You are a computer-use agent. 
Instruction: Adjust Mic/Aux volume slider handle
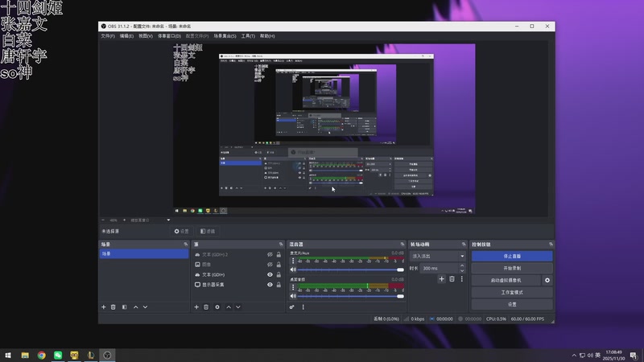[x=400, y=269]
